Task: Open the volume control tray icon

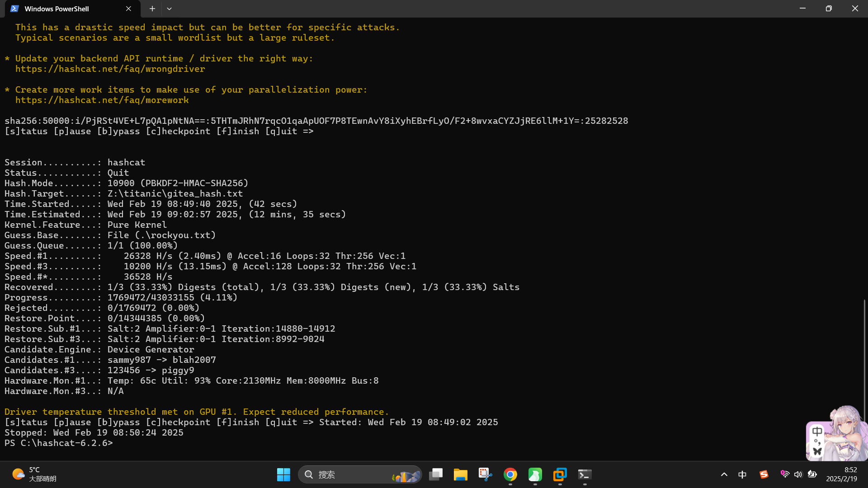Action: (x=798, y=474)
